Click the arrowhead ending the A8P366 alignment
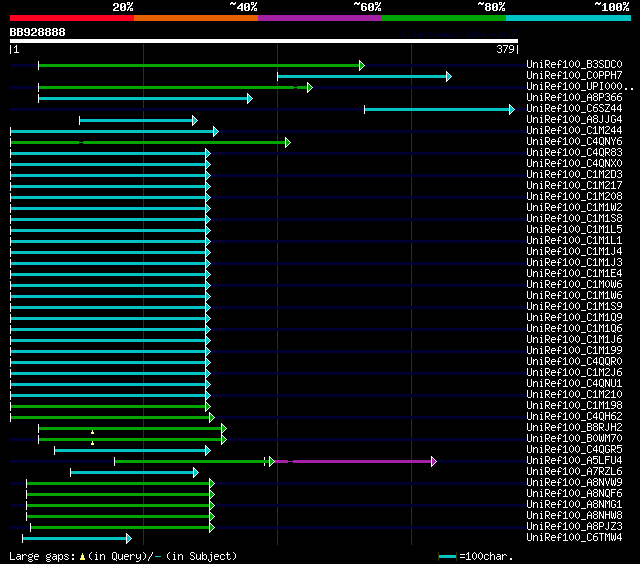This screenshot has width=640, height=564. [x=250, y=98]
